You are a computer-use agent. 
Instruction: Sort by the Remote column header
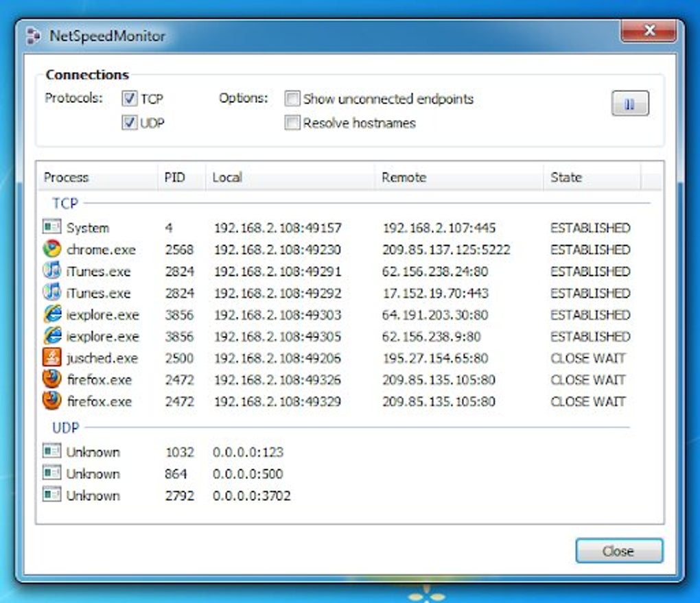pos(459,177)
